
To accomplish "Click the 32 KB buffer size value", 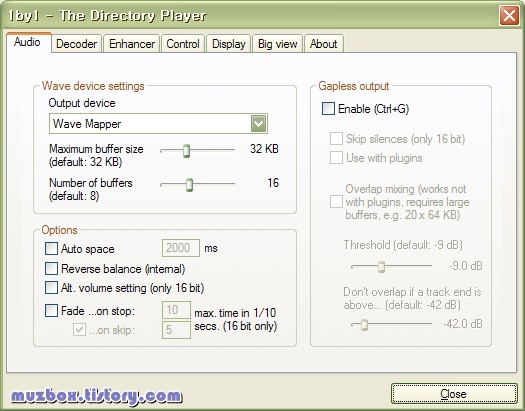I will [264, 149].
